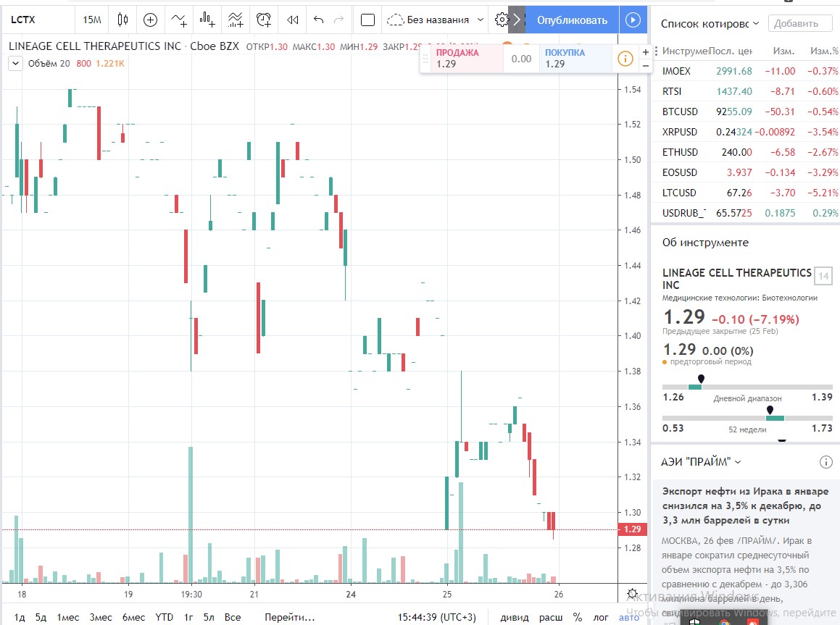Open the candlestick chart type selector
Image resolution: width=840 pixels, height=625 pixels.
[x=122, y=20]
